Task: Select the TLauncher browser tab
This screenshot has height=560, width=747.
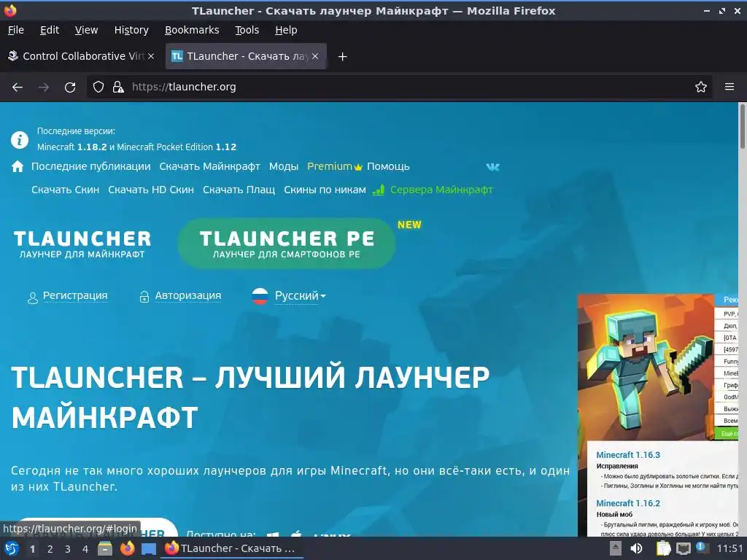Action: point(246,56)
